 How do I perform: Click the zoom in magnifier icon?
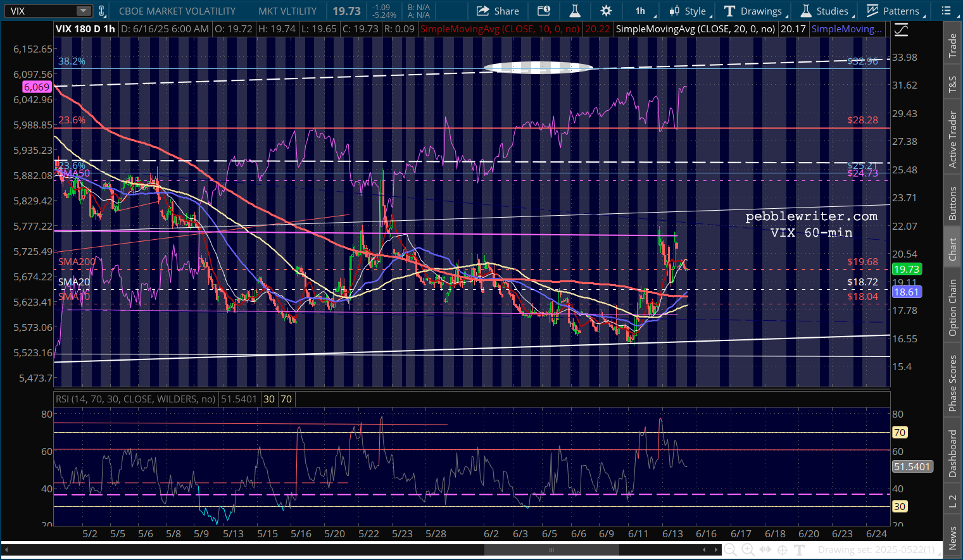[x=748, y=550]
